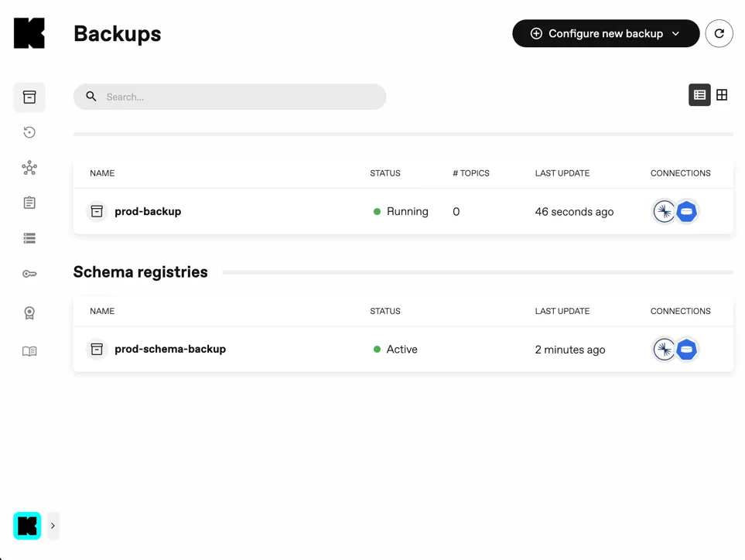Image resolution: width=745 pixels, height=560 pixels.
Task: Open the prod-backup entry
Action: [148, 211]
